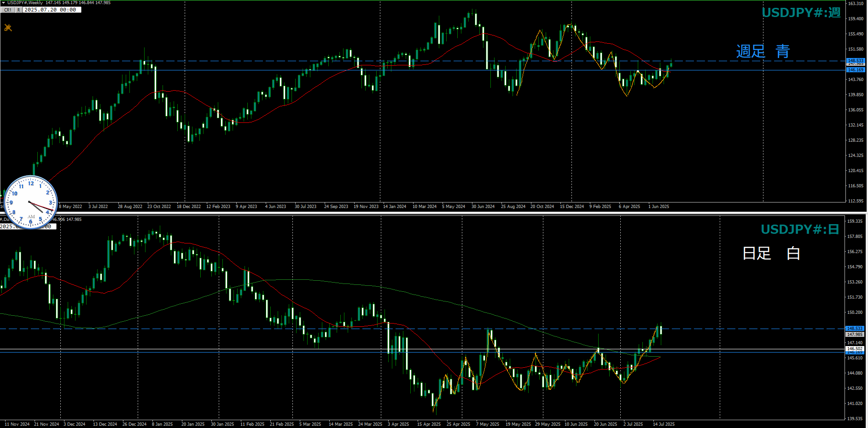The height and width of the screenshot is (428, 868).
Task: Open the triangle menu beside USDJPY#,Weekly title
Action: [3, 3]
